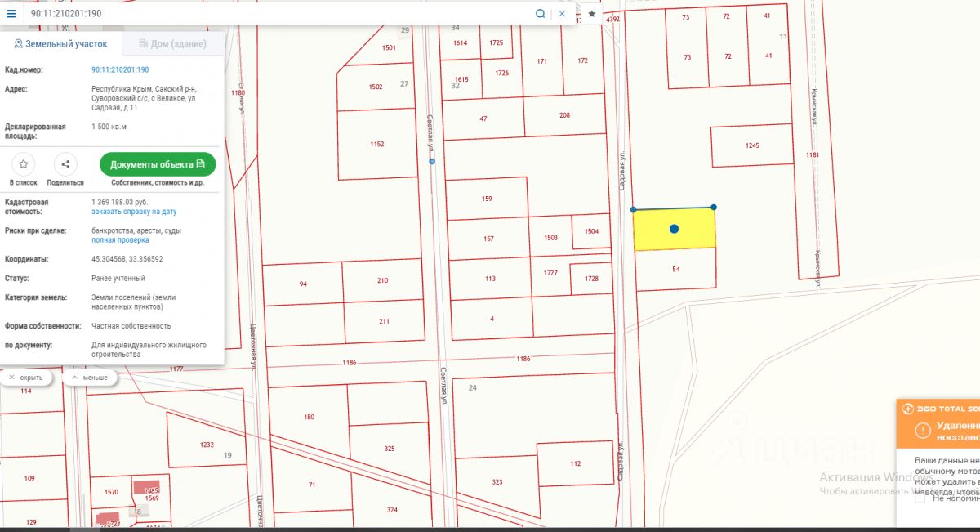
Task: Select parcel 1504 on the map
Action: pyautogui.click(x=592, y=231)
